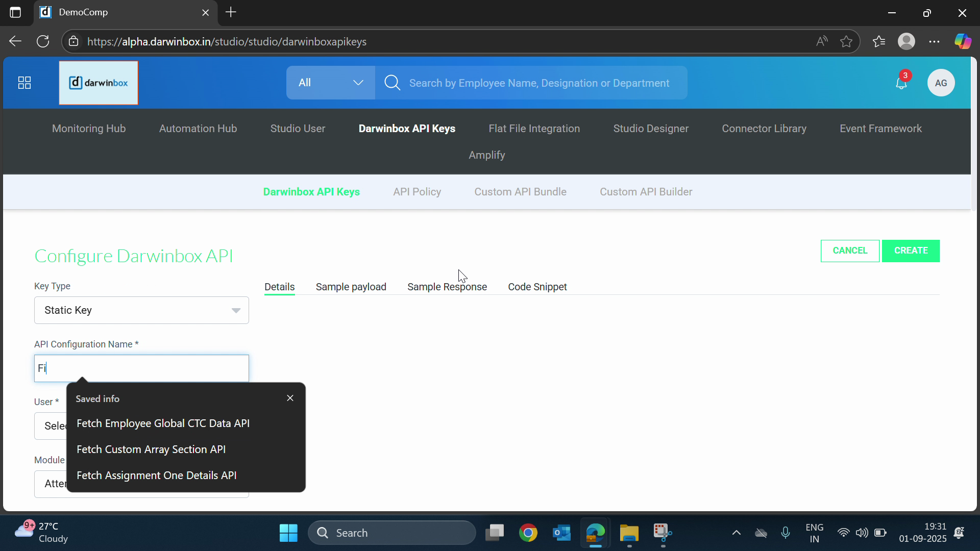The width and height of the screenshot is (980, 551).
Task: Click the Darwinbox logo
Action: 99,83
